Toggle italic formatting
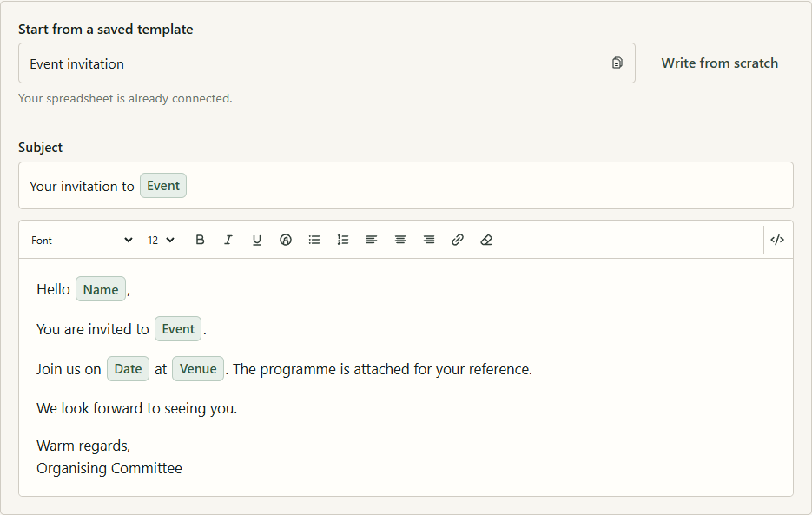Screen dimensions: 812x515 point(228,240)
